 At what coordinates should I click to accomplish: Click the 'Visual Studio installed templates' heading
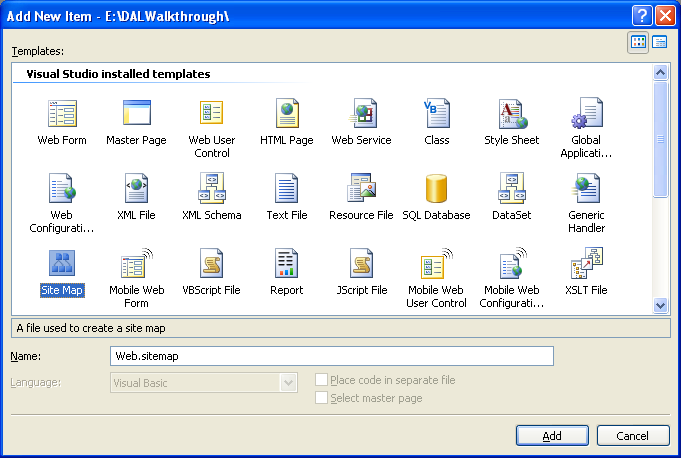118,74
